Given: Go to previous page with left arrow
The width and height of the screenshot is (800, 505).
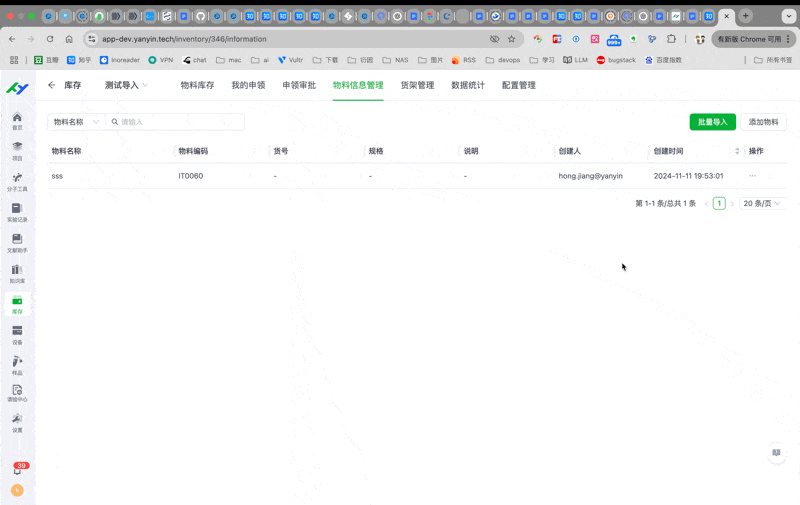Looking at the screenshot, I should point(707,204).
